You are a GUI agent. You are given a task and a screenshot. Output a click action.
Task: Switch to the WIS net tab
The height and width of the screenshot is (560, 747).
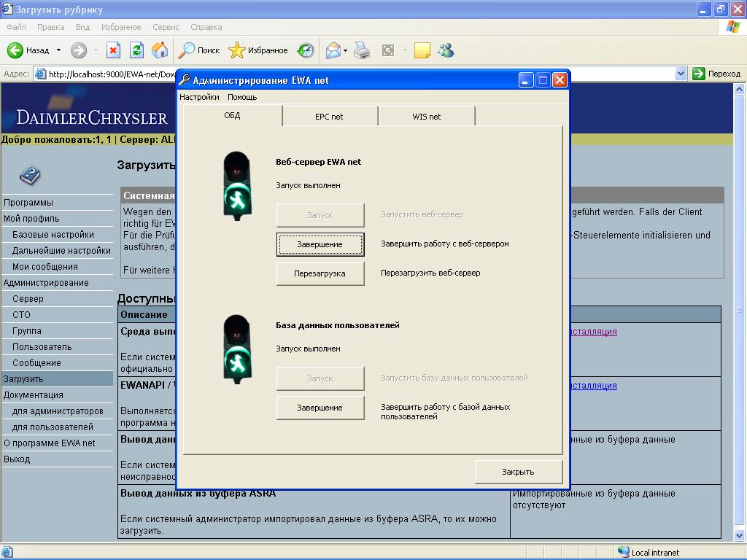point(426,117)
